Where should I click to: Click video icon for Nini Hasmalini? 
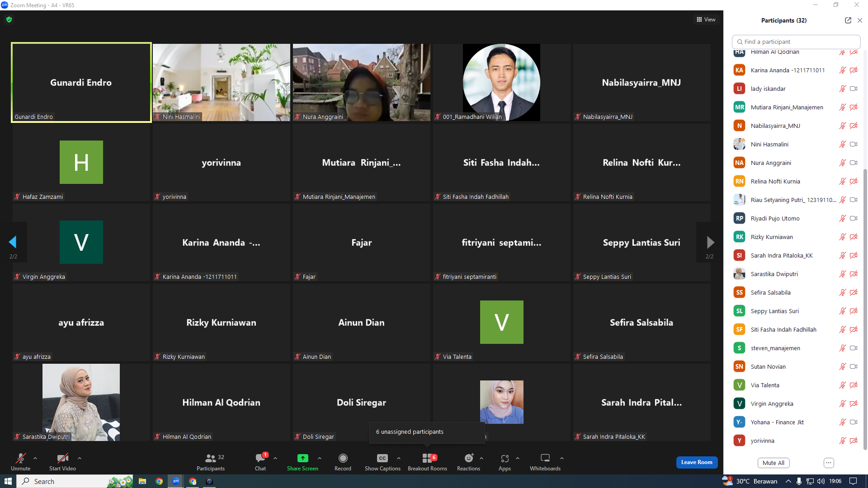tap(854, 144)
